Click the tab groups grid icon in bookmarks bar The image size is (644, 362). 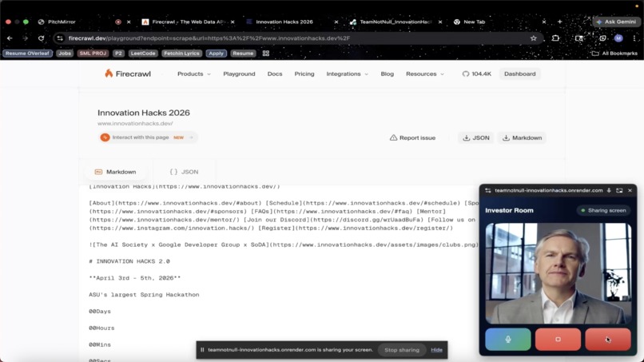point(266,54)
